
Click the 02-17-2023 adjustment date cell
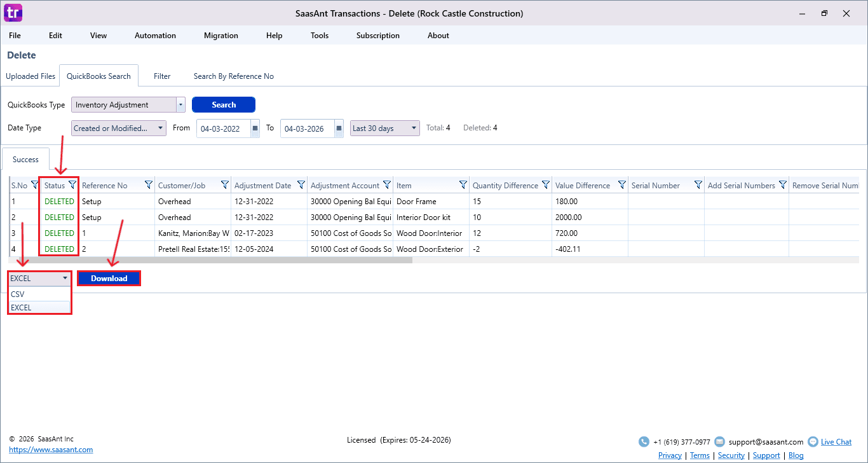pos(269,233)
